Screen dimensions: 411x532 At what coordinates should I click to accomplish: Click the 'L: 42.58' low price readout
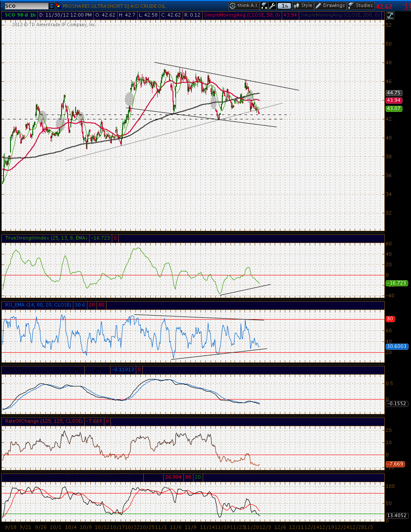coord(149,15)
